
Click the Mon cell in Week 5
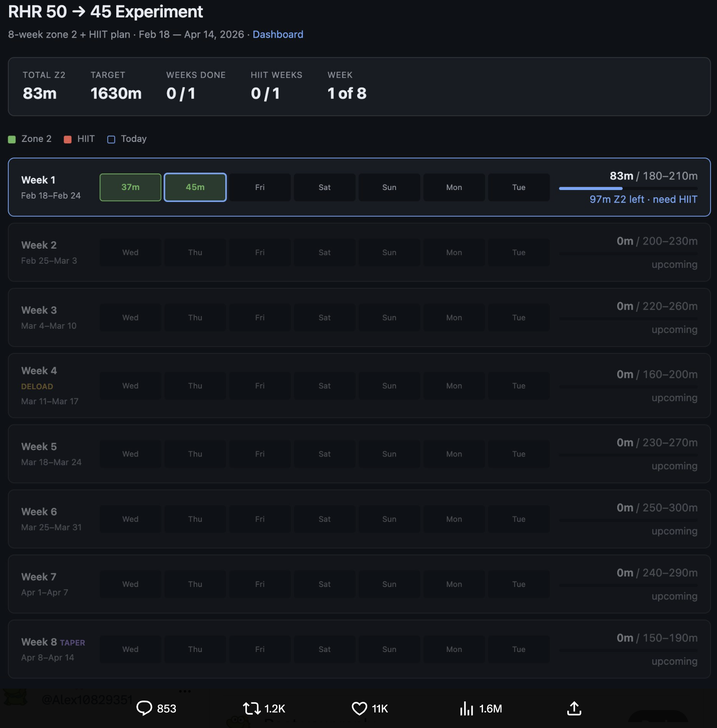tap(454, 454)
